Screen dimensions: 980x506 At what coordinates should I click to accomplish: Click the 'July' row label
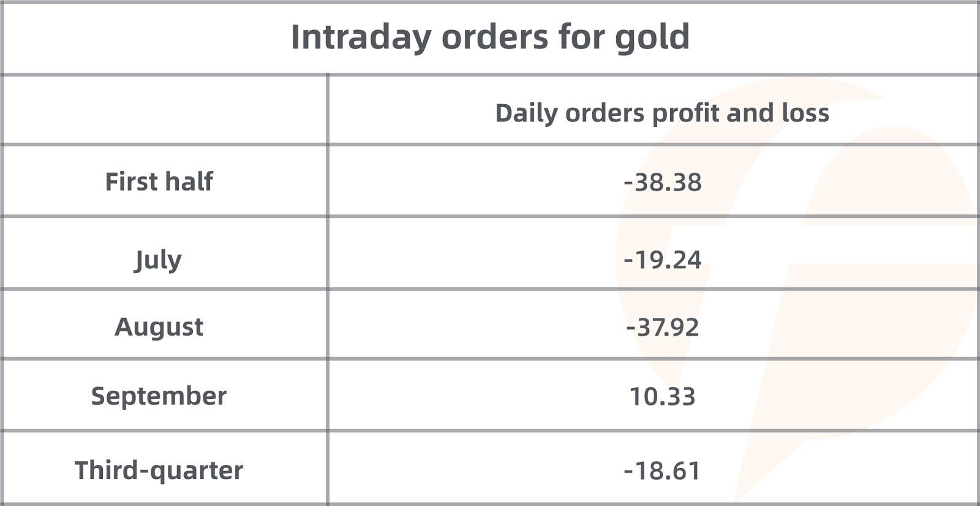click(158, 260)
